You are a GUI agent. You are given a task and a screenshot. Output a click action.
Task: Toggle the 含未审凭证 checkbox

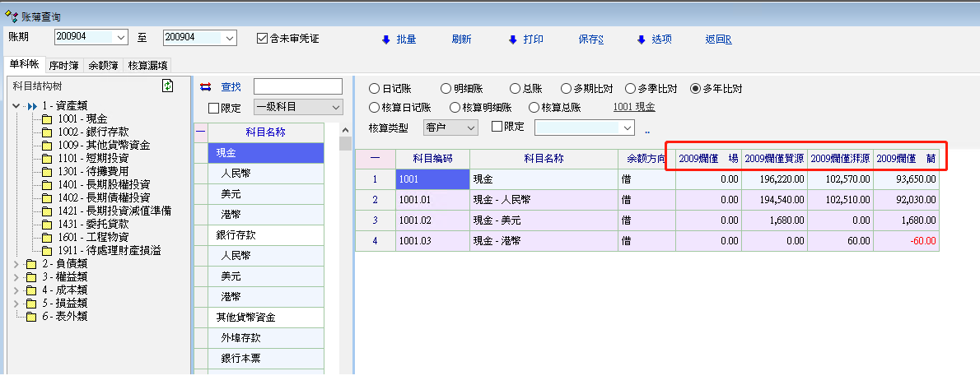[x=263, y=38]
